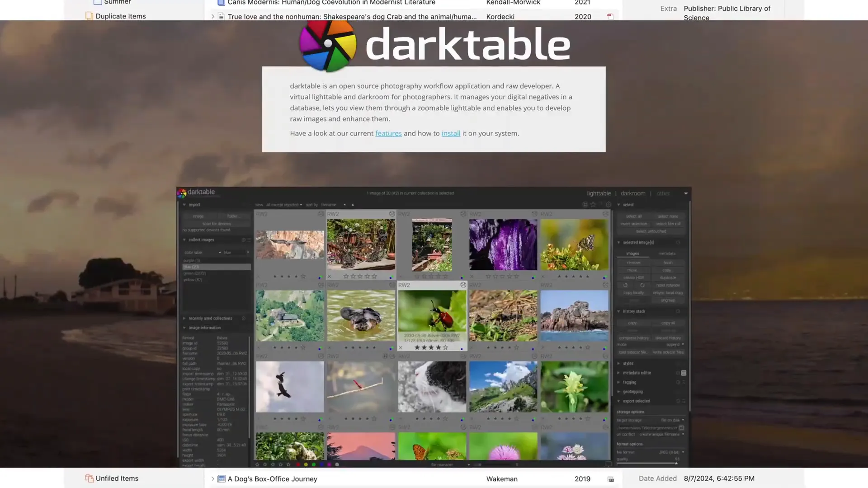Click presets icon of metadata editor module

[684, 373]
